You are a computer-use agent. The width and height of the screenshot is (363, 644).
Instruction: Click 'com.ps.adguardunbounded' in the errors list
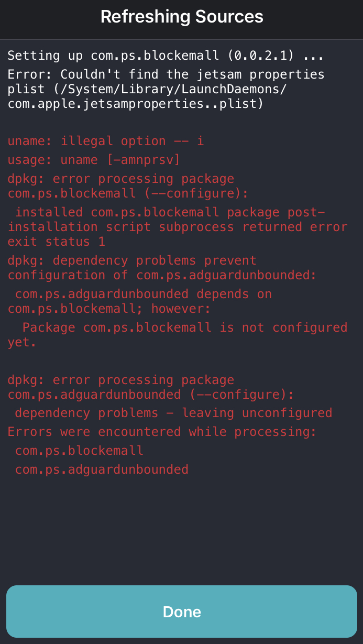tap(102, 469)
